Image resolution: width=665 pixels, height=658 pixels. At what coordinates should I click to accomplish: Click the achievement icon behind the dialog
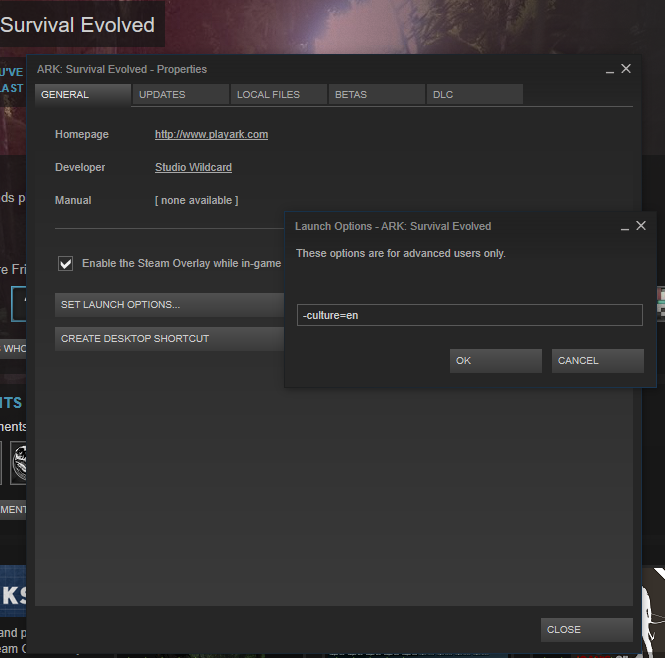[19, 462]
